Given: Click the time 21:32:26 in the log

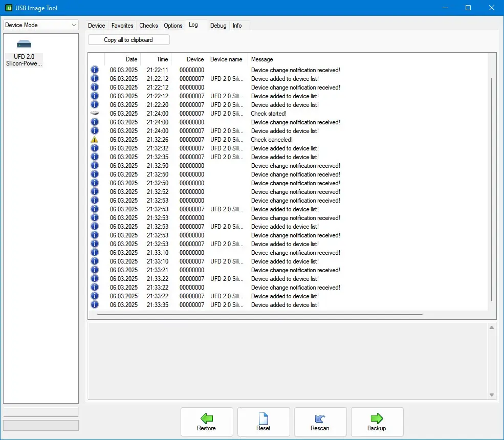Looking at the screenshot, I should 158,140.
